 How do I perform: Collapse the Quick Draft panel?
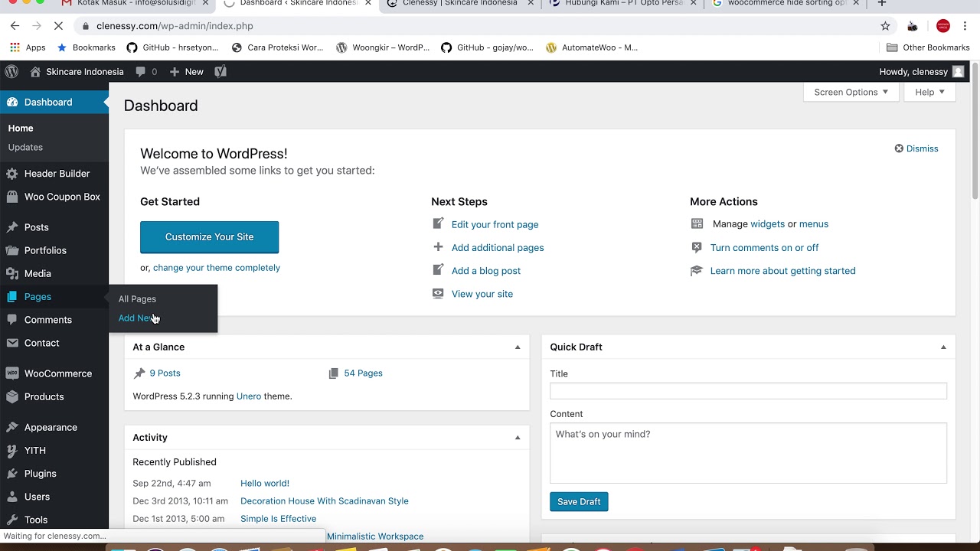tap(943, 347)
